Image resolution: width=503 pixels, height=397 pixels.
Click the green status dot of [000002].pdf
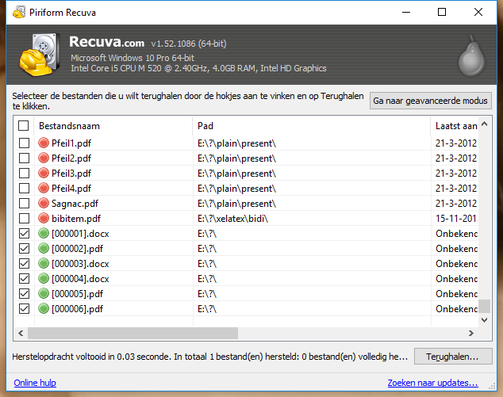pos(43,248)
